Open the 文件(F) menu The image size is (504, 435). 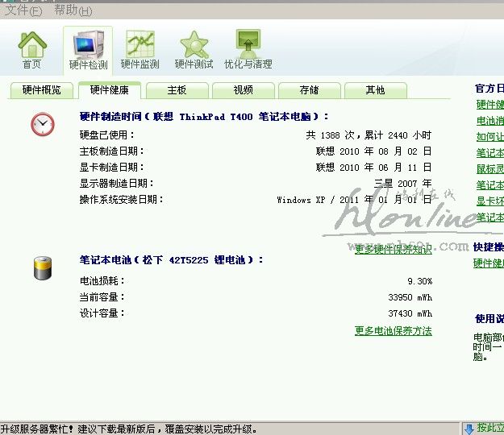pyautogui.click(x=23, y=11)
